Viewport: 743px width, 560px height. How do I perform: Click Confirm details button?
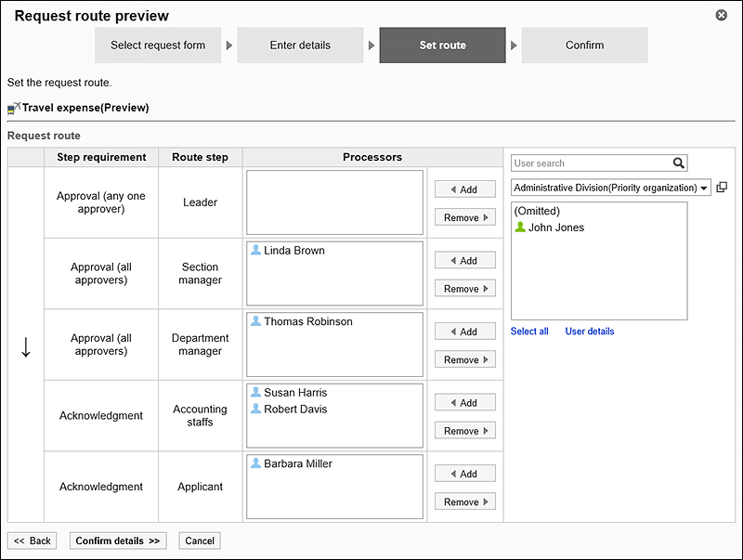point(118,540)
